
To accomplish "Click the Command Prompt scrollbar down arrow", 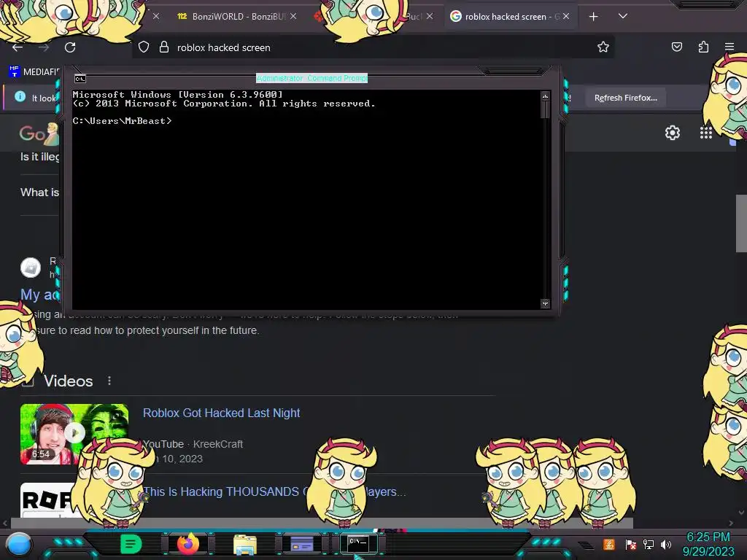I will (546, 304).
